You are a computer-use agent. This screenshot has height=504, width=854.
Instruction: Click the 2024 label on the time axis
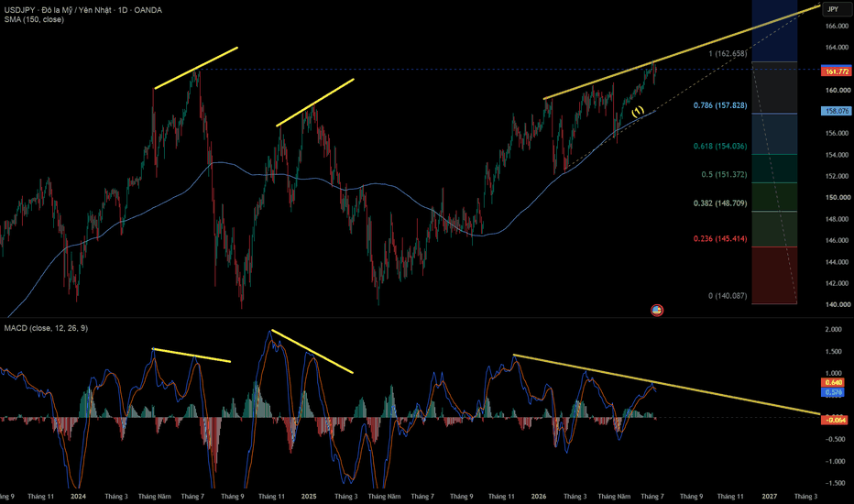point(78,497)
